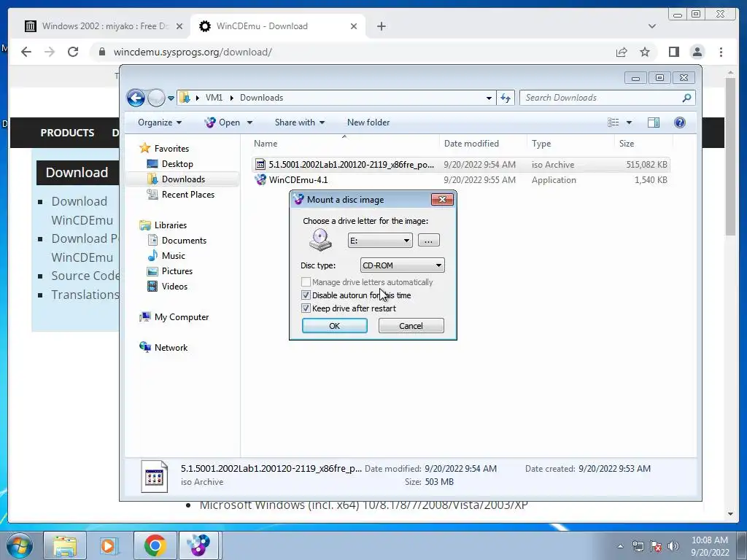Click Cancel in Mount a disc image dialog
Viewport: 747px width, 560px height.
click(411, 326)
